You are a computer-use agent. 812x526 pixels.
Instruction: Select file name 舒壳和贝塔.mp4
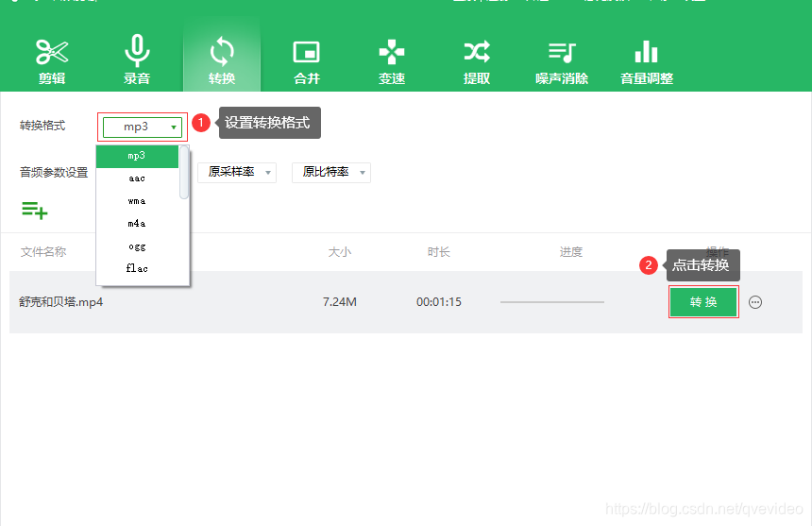(61, 302)
